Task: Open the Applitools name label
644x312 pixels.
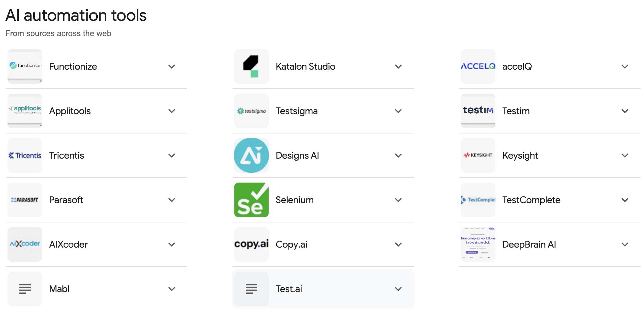Action: (x=70, y=111)
